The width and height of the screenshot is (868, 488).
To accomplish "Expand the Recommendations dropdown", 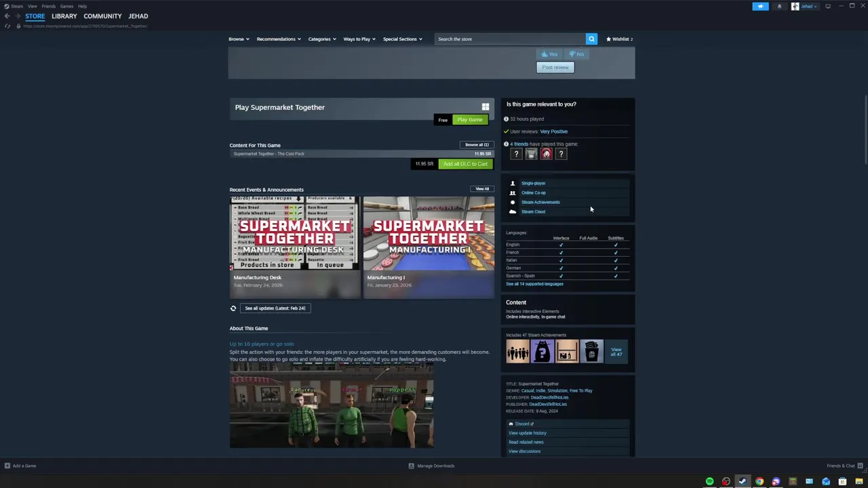I will 279,39.
